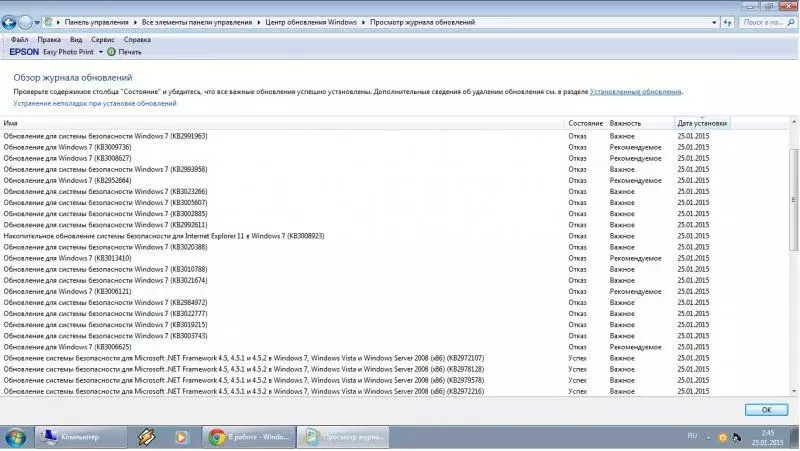This screenshot has width=800, height=451.
Task: Select the .NET Framework update KB2972107 row
Action: (x=394, y=358)
